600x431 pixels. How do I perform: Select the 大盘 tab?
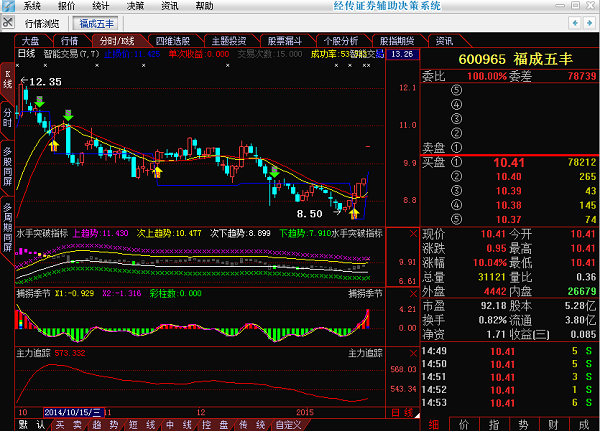[31, 41]
